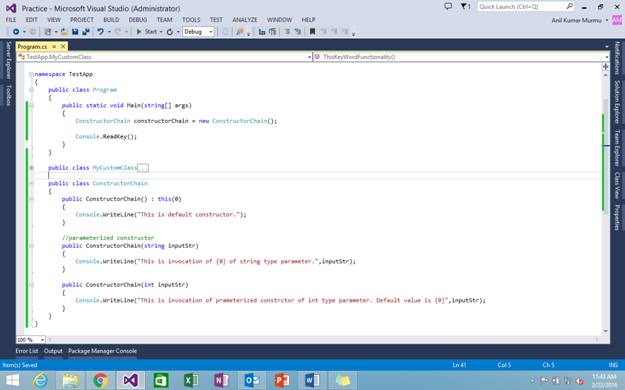Viewport: 625px width, 390px height.
Task: Collapse the Program class outline
Action: (31, 90)
